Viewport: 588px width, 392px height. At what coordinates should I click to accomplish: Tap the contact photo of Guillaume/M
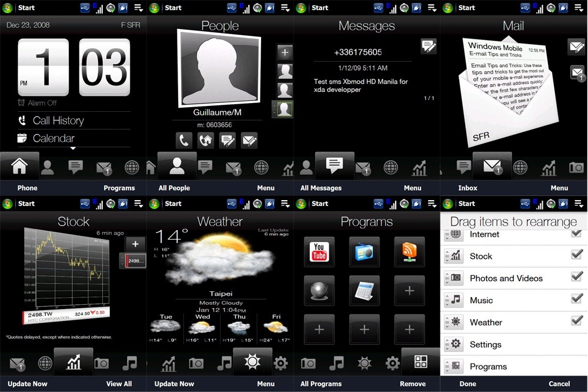coord(219,68)
